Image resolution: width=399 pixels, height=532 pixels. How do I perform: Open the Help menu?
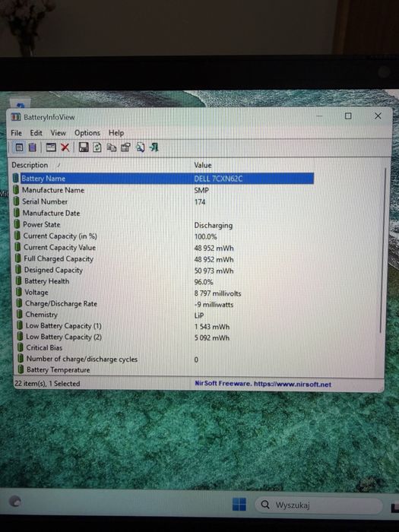tap(116, 133)
